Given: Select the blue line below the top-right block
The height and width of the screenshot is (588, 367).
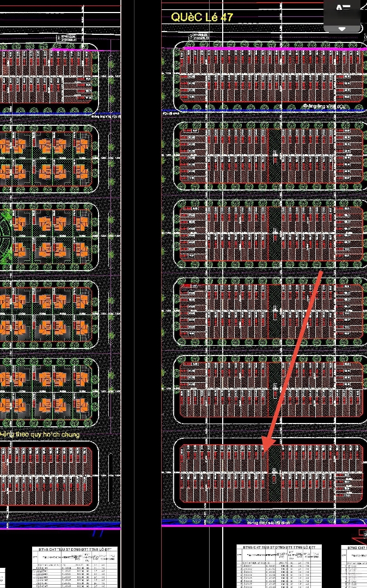Looking at the screenshot, I should pyautogui.click(x=261, y=111).
